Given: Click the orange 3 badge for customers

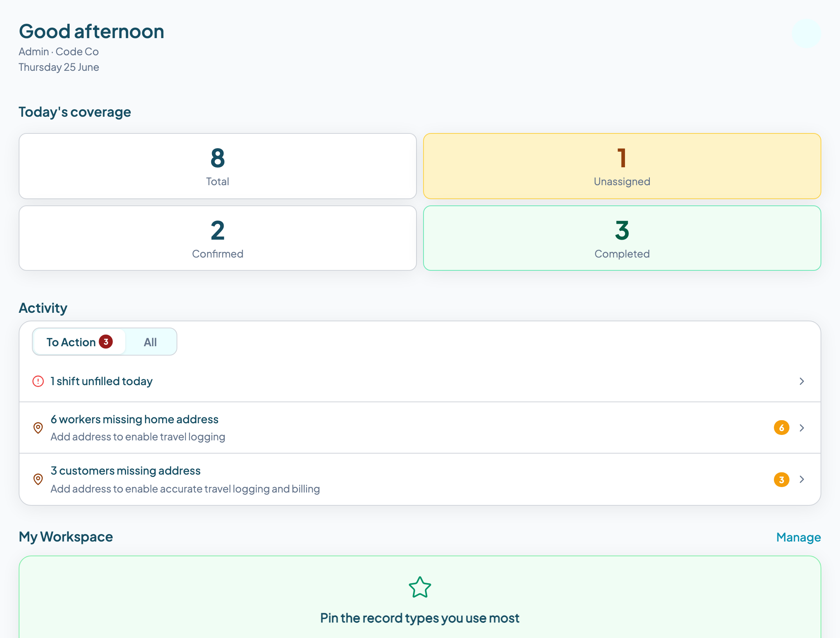Looking at the screenshot, I should [x=781, y=480].
